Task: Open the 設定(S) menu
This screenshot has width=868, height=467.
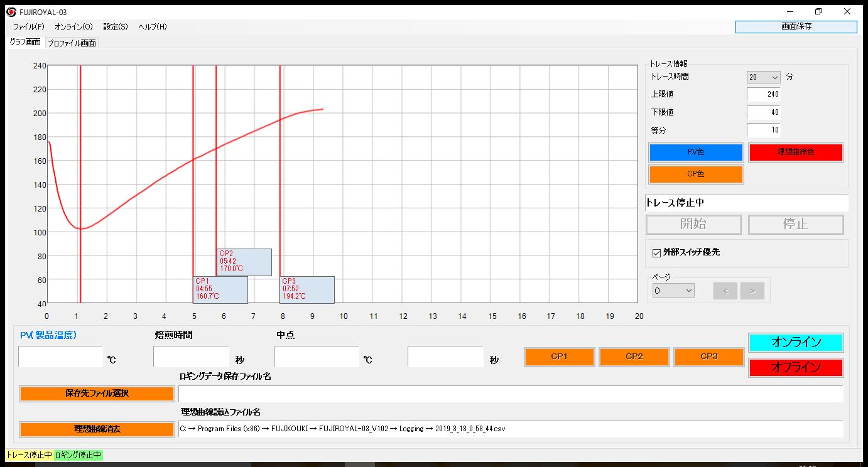Action: click(x=116, y=27)
